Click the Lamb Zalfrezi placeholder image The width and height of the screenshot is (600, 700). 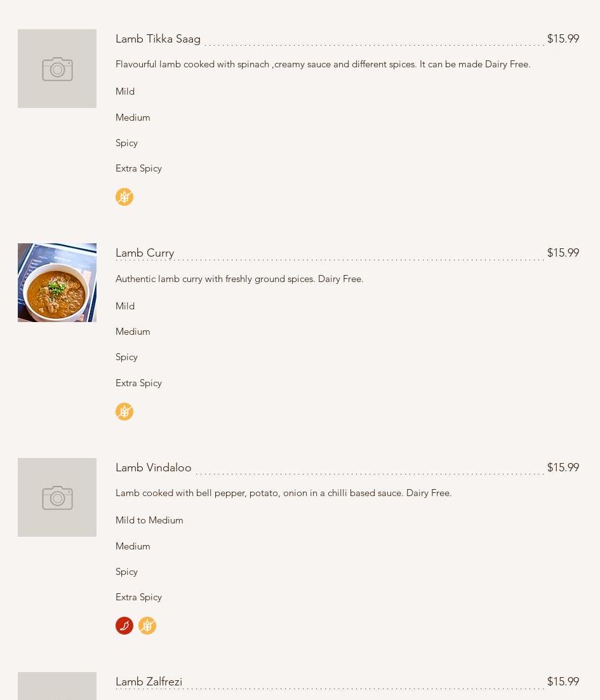57,687
